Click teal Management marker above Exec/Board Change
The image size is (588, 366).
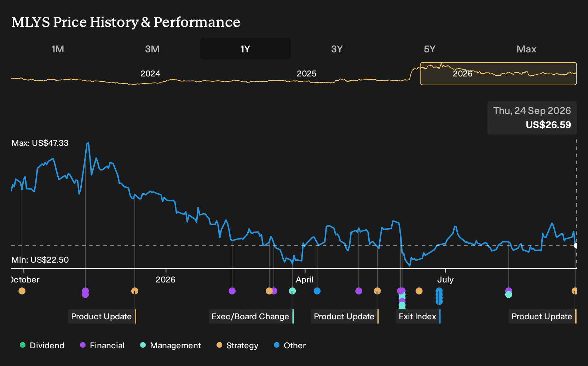[292, 291]
